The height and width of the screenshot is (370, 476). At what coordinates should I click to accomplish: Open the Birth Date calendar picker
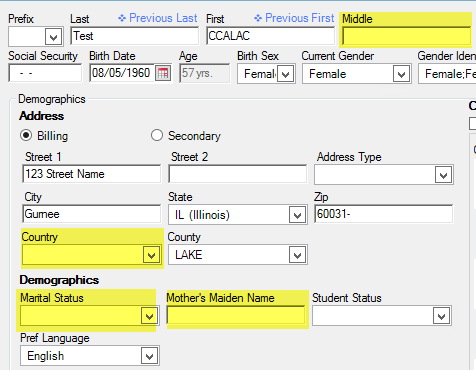(163, 73)
